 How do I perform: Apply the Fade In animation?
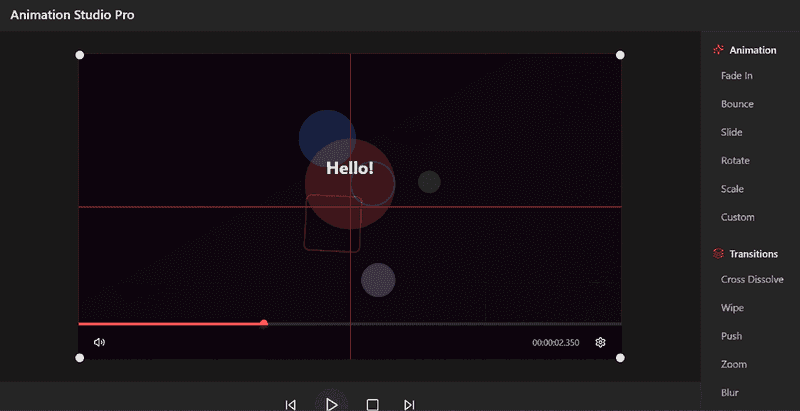(737, 75)
